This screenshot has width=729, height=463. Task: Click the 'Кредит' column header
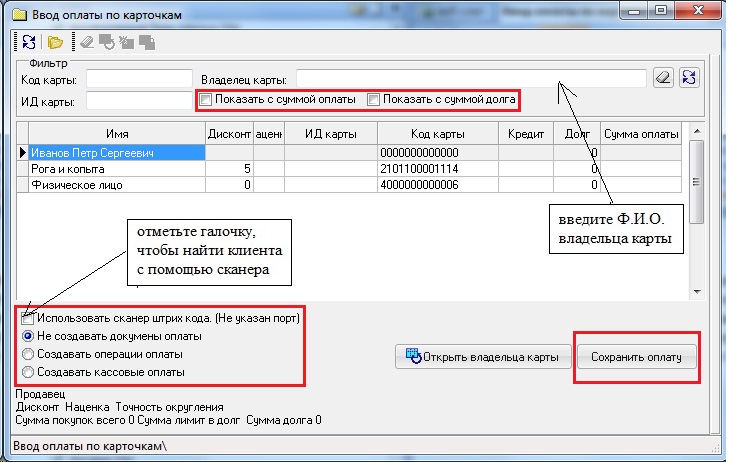click(526, 134)
